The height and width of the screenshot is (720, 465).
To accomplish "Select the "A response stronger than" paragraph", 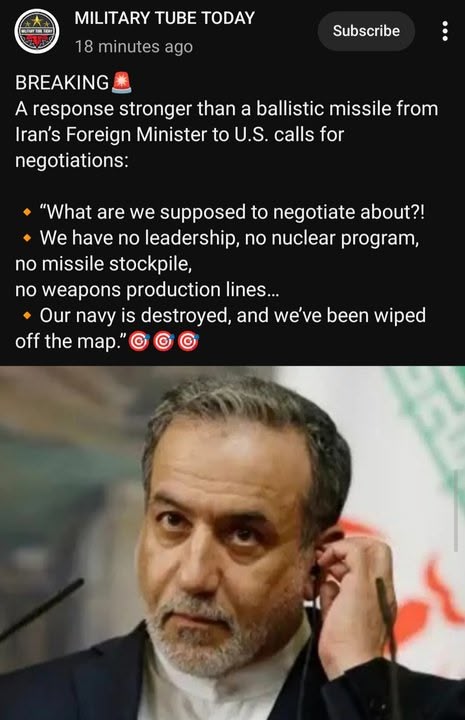I will (x=226, y=135).
